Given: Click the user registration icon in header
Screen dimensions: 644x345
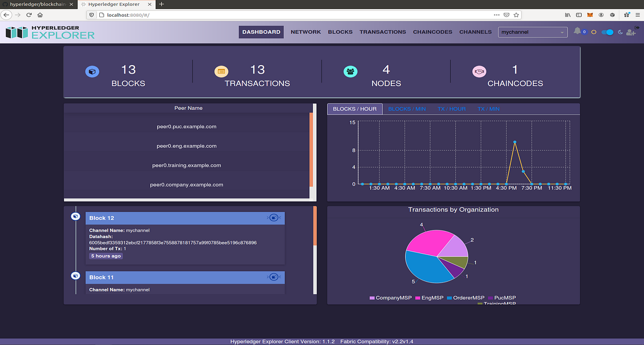Looking at the screenshot, I should tap(630, 33).
